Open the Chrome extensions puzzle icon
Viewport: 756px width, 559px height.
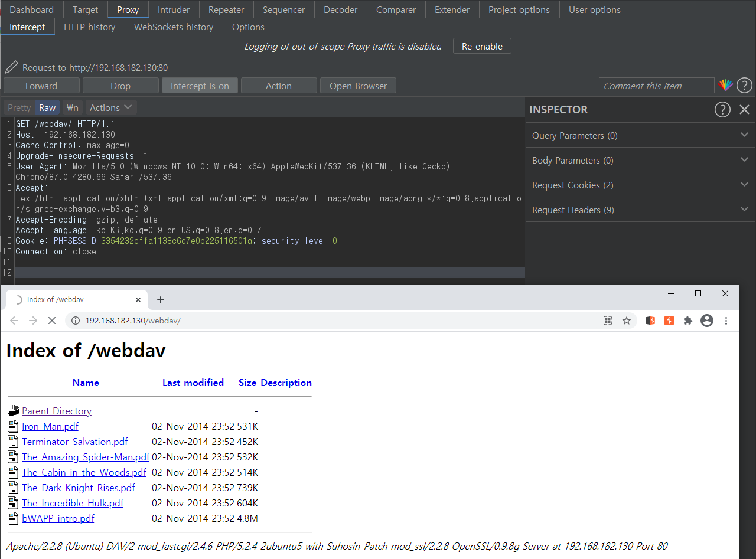pyautogui.click(x=688, y=321)
